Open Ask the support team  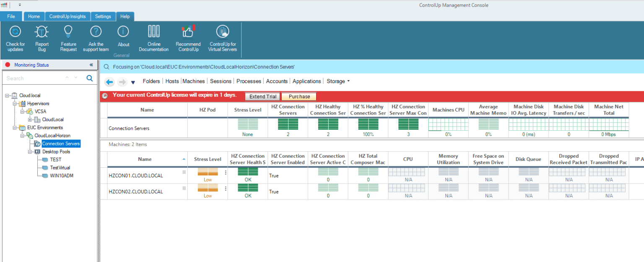point(96,38)
